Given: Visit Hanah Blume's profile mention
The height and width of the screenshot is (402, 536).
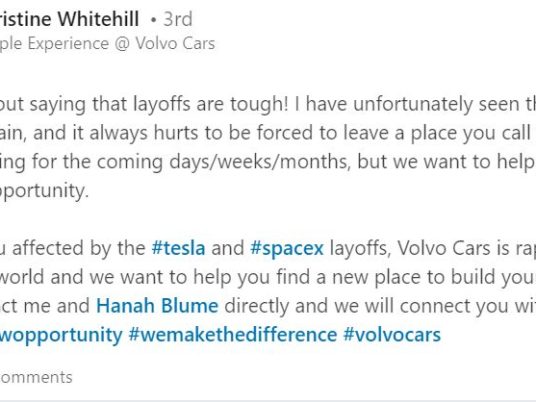Looking at the screenshot, I should (157, 306).
